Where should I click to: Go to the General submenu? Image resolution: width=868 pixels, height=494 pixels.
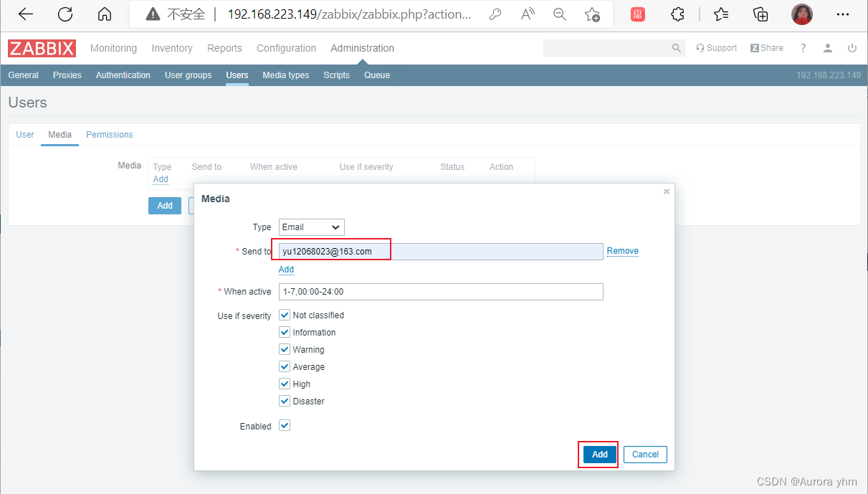(x=24, y=75)
